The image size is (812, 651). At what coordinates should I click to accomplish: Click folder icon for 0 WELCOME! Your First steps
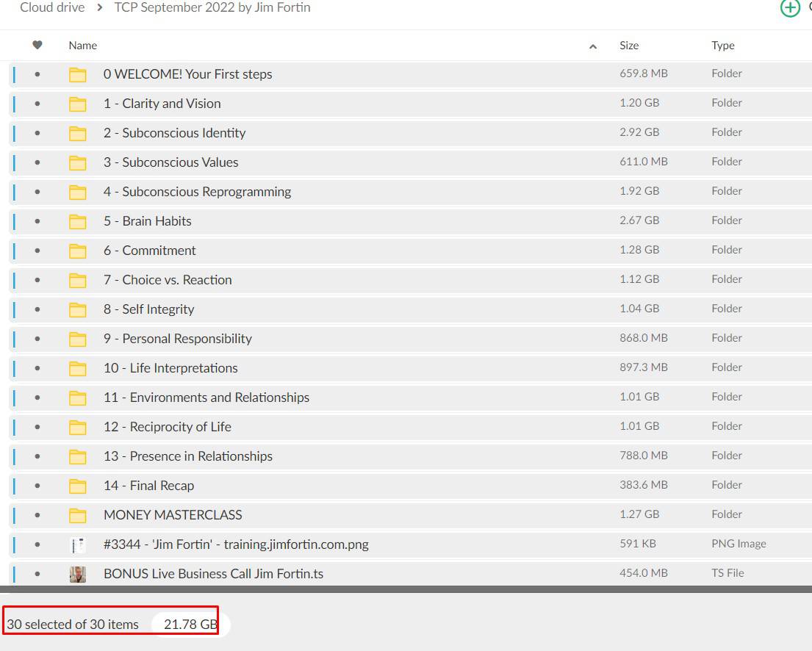tap(77, 74)
